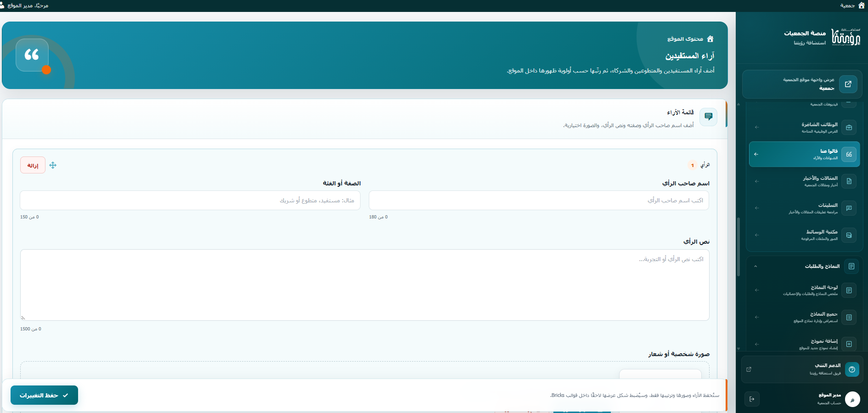Select the مكتبة الوسائط menu entry
This screenshot has height=413, width=868.
tap(804, 235)
